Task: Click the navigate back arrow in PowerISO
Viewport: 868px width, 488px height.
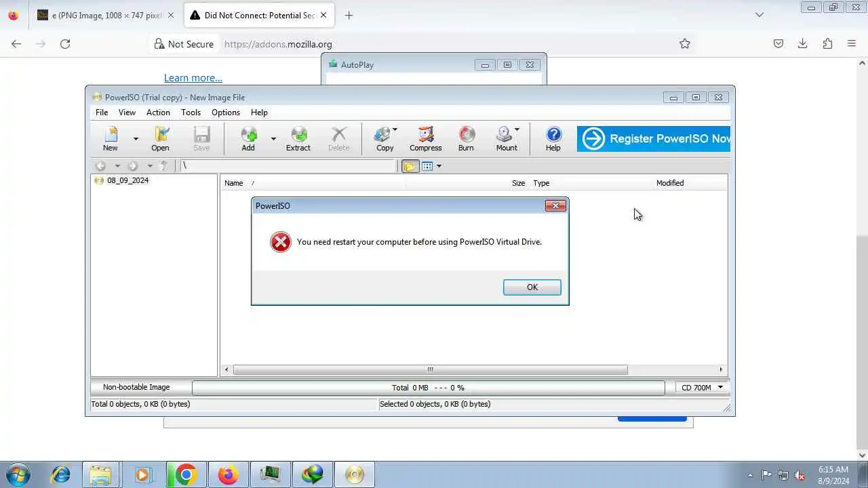Action: (100, 166)
